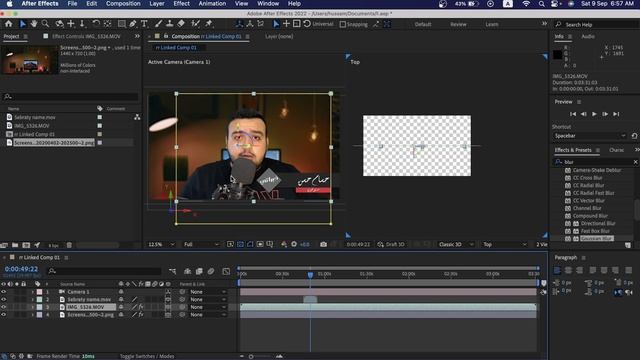Viewport: 640px width, 360px height.
Task: Open the graph editor icon in timeline
Action: [x=226, y=271]
